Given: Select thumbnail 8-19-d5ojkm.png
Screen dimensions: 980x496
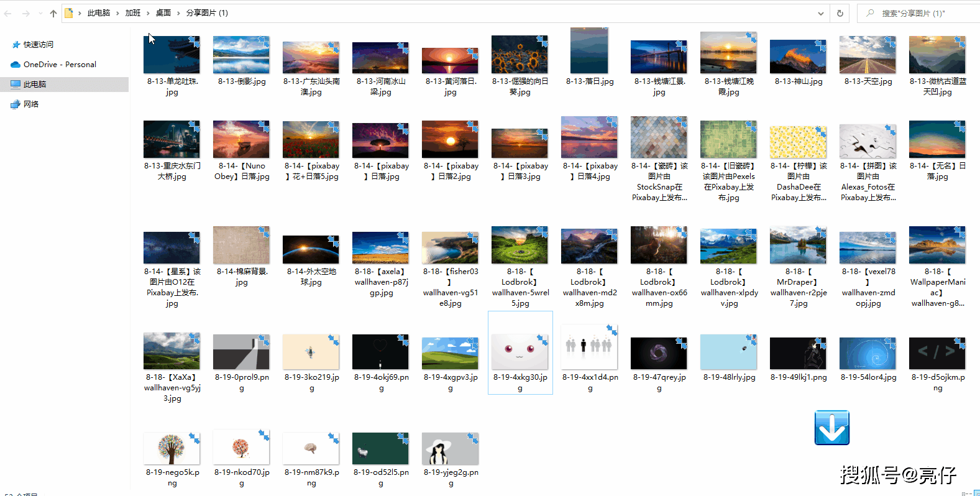Looking at the screenshot, I should 937,353.
